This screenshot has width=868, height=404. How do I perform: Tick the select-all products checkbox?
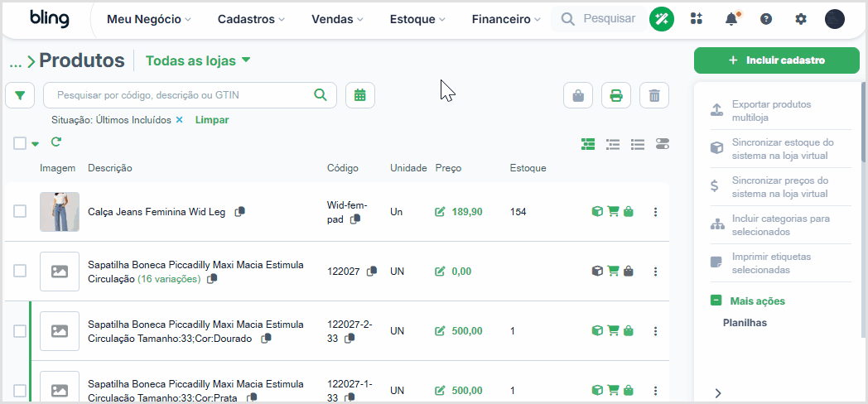click(20, 143)
